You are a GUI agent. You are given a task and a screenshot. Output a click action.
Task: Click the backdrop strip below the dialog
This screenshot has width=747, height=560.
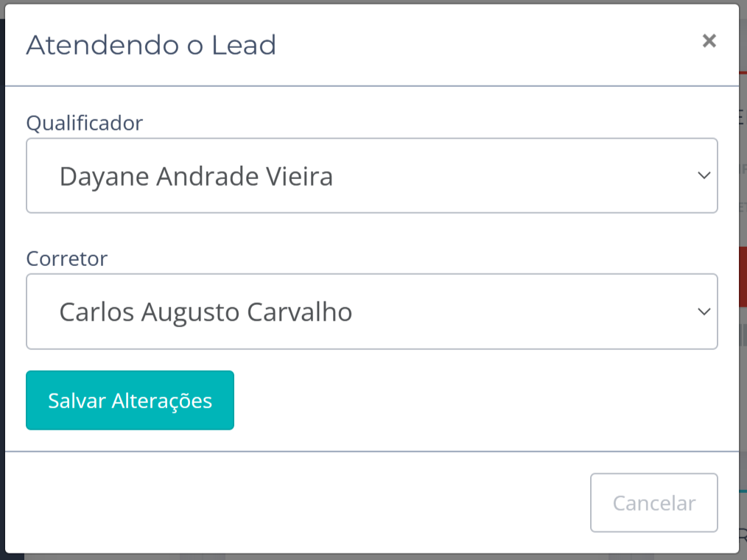click(x=368, y=556)
